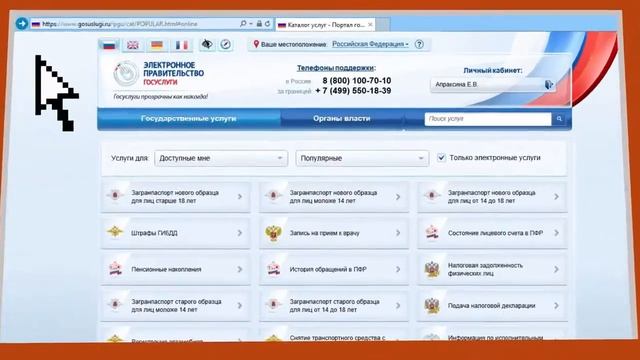This screenshot has height=360, width=640.
Task: Click the Личный кабинет label
Action: tap(493, 70)
